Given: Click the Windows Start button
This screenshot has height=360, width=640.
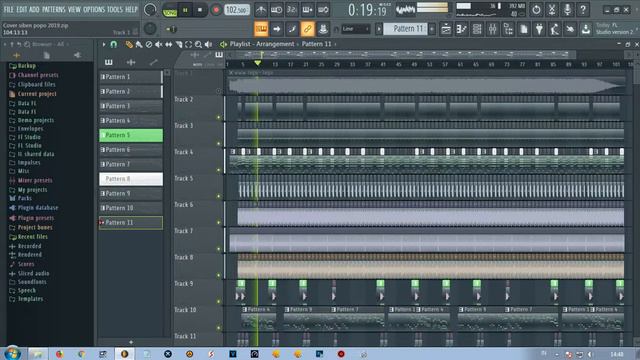Looking at the screenshot, I should tap(11, 353).
